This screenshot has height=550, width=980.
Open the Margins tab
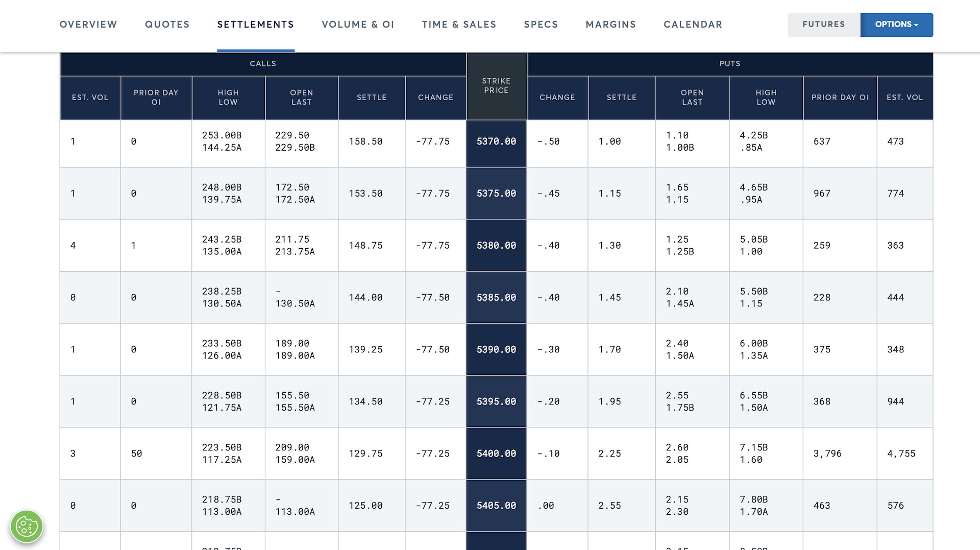pos(610,25)
